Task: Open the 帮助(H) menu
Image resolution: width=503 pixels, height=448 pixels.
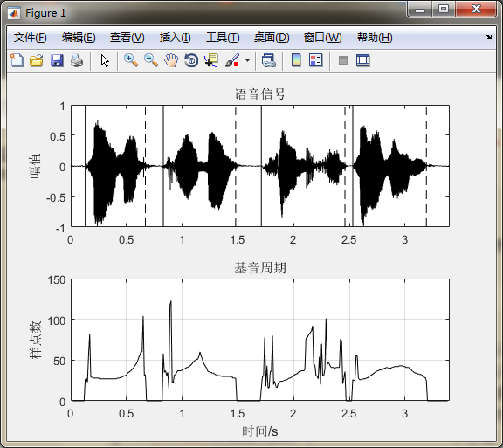Action: pyautogui.click(x=375, y=38)
